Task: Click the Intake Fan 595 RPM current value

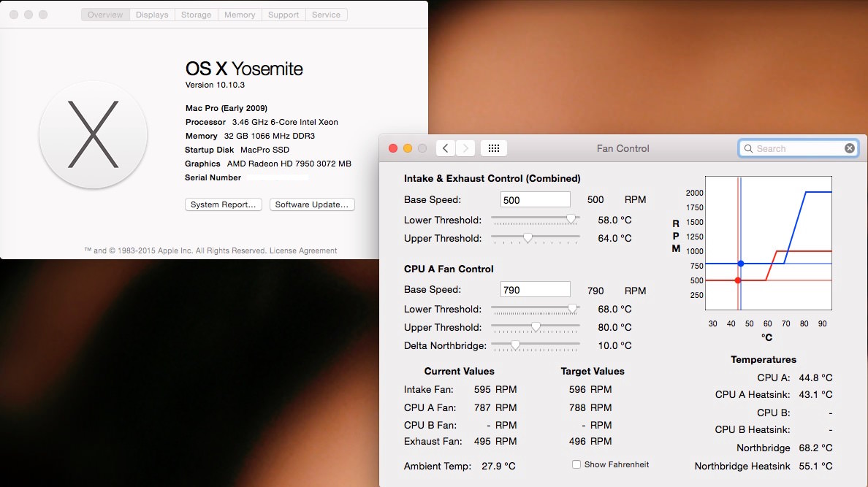Action: point(495,389)
